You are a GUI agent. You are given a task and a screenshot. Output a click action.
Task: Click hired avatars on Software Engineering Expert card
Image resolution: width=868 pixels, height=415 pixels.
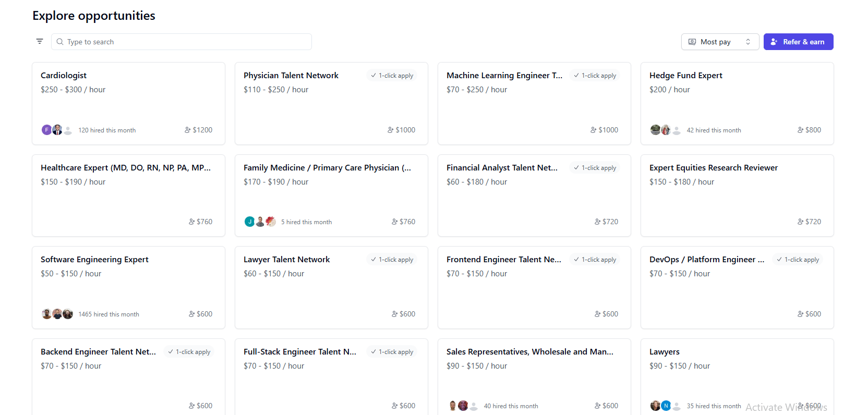[x=57, y=314]
